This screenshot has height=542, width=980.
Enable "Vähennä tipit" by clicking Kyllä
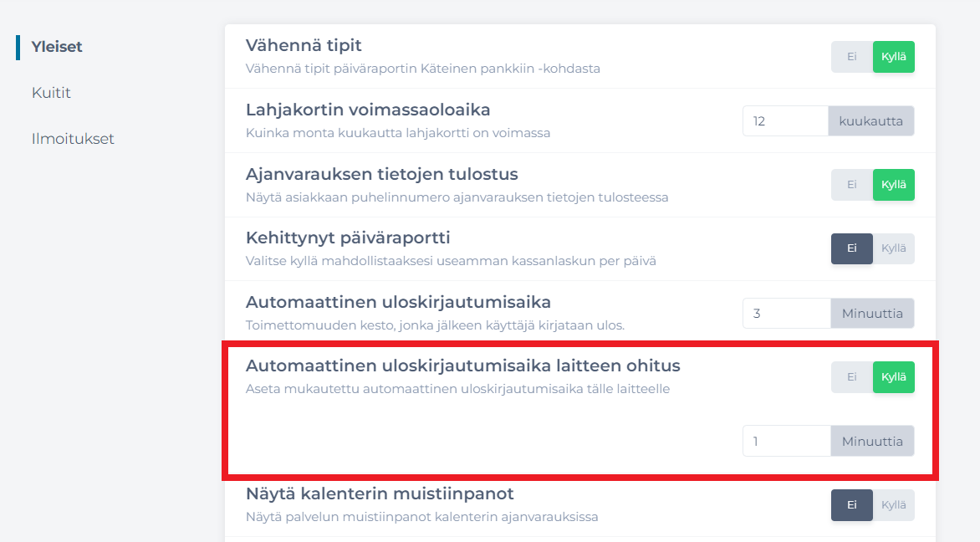click(x=891, y=56)
